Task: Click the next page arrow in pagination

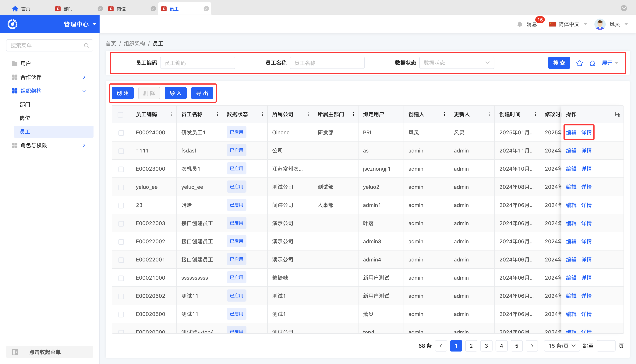Action: coord(532,346)
